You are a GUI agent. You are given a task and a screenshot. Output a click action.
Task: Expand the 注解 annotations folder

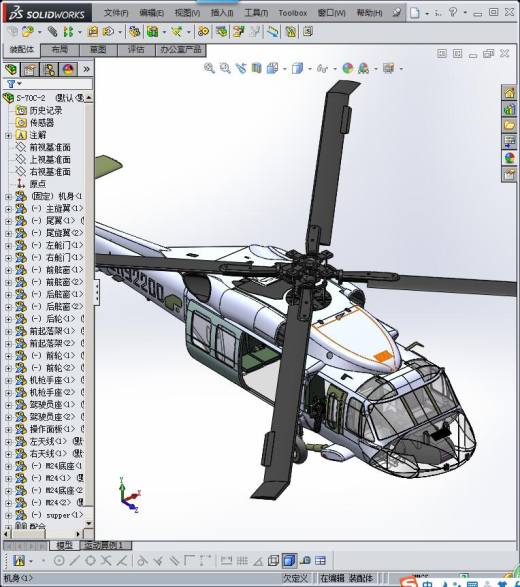coord(8,135)
